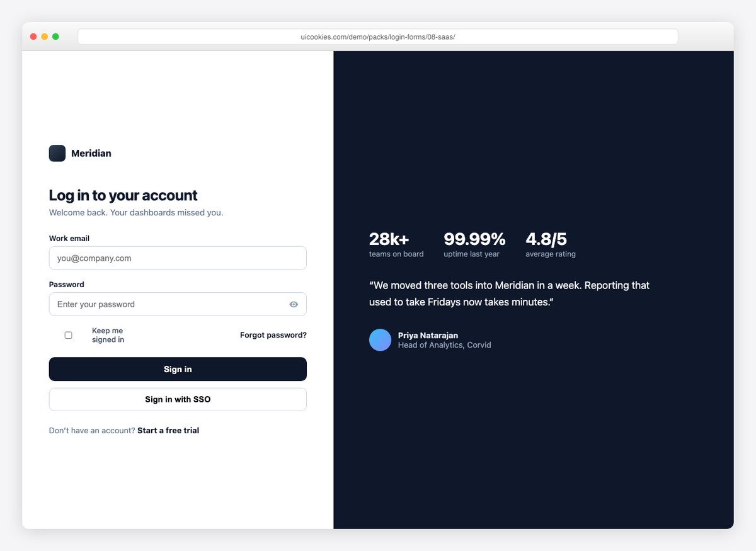Focus the Work email input field
The height and width of the screenshot is (551, 756).
[178, 258]
